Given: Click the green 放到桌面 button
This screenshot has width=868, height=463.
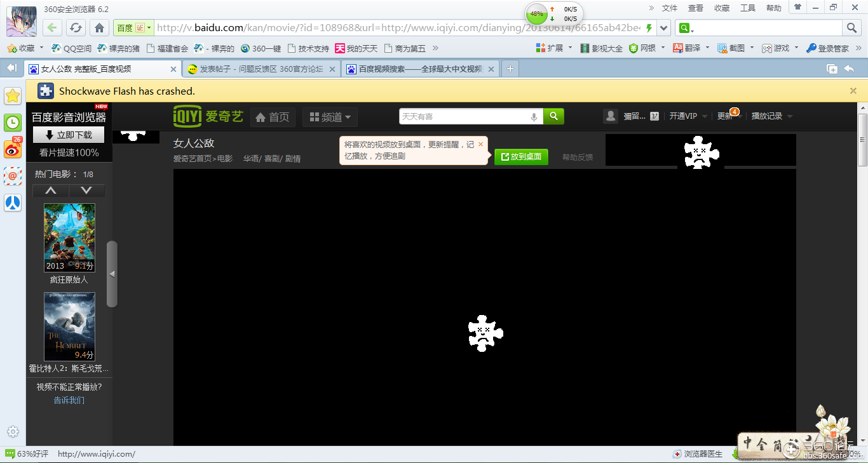Looking at the screenshot, I should [521, 157].
